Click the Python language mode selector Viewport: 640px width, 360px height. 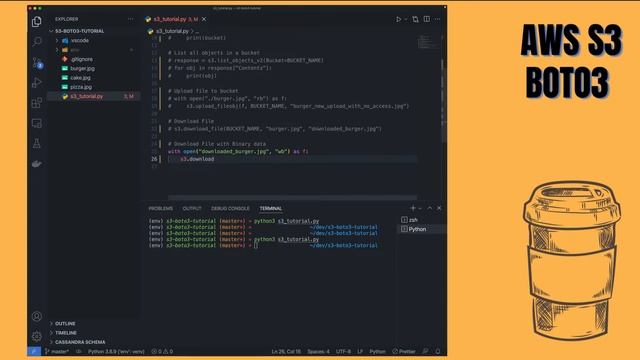click(377, 351)
